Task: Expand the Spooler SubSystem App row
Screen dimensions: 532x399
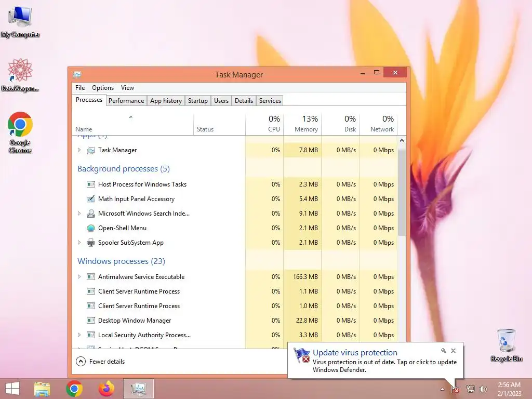Action: (x=79, y=243)
